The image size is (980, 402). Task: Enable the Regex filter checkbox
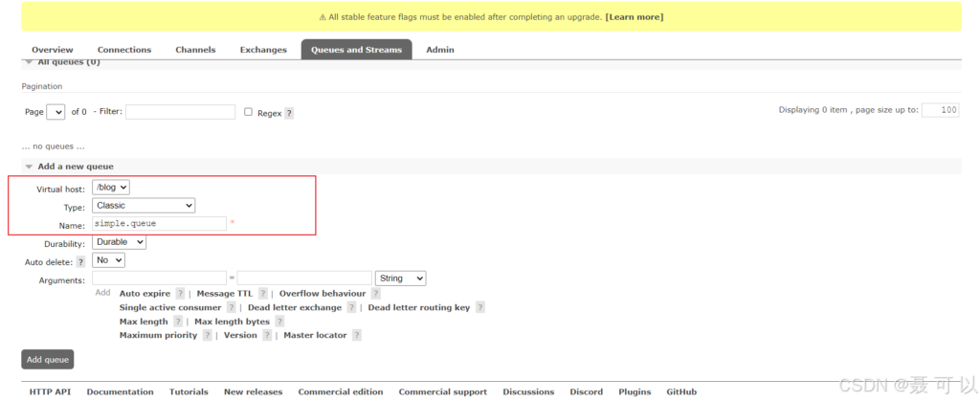[x=248, y=112]
